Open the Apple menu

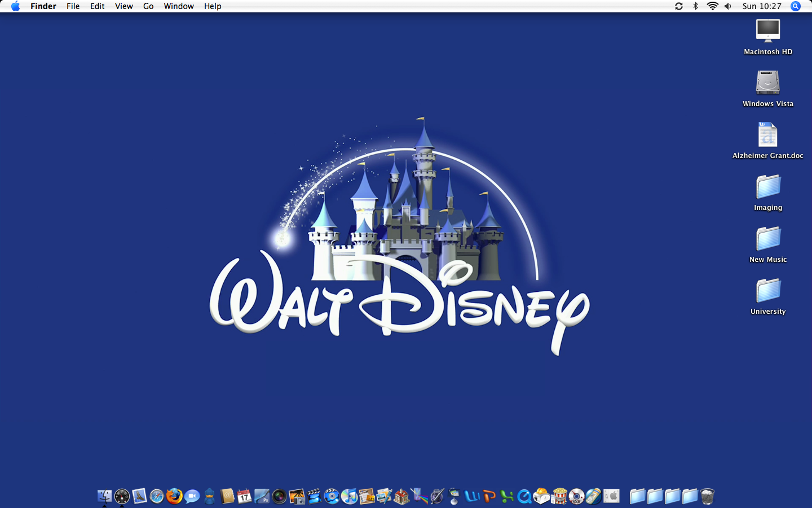click(x=15, y=6)
